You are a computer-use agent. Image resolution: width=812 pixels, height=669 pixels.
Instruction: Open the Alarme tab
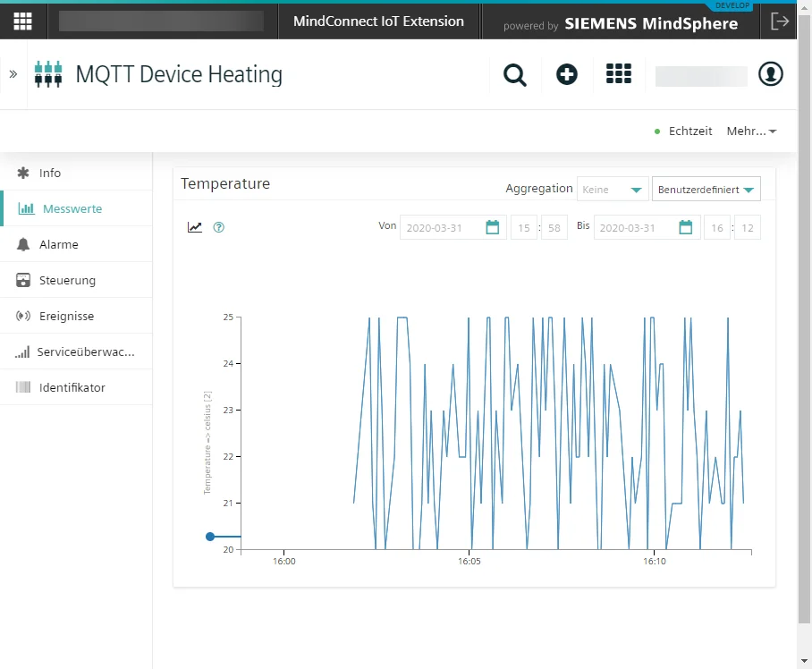pos(76,244)
